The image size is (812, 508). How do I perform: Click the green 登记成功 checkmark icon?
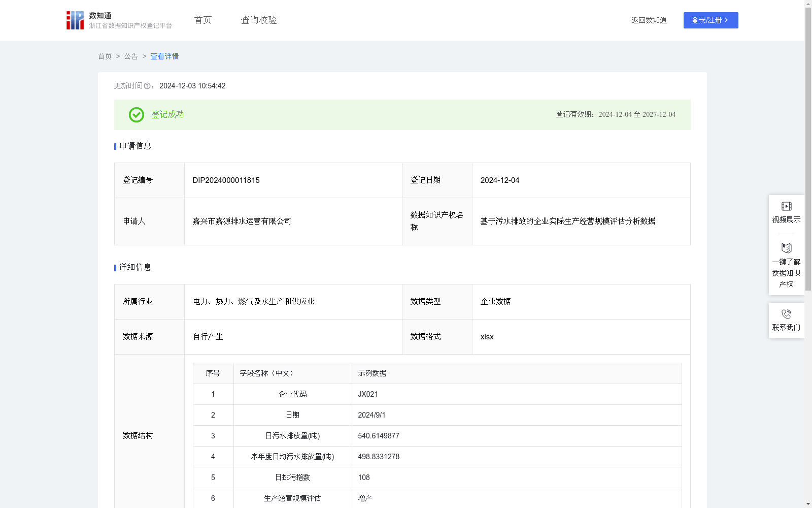tap(136, 115)
